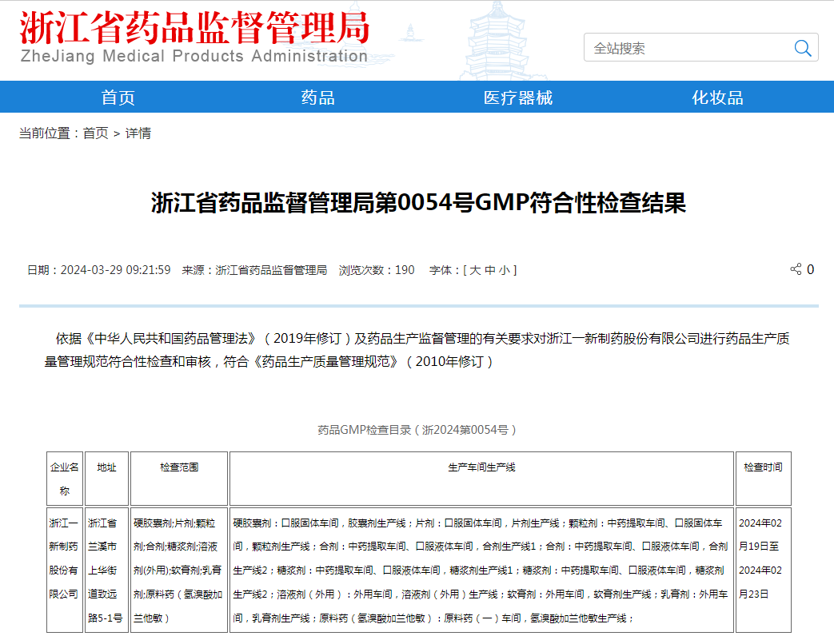Click the view count 浏览次数：190
The height and width of the screenshot is (644, 834).
(x=377, y=270)
